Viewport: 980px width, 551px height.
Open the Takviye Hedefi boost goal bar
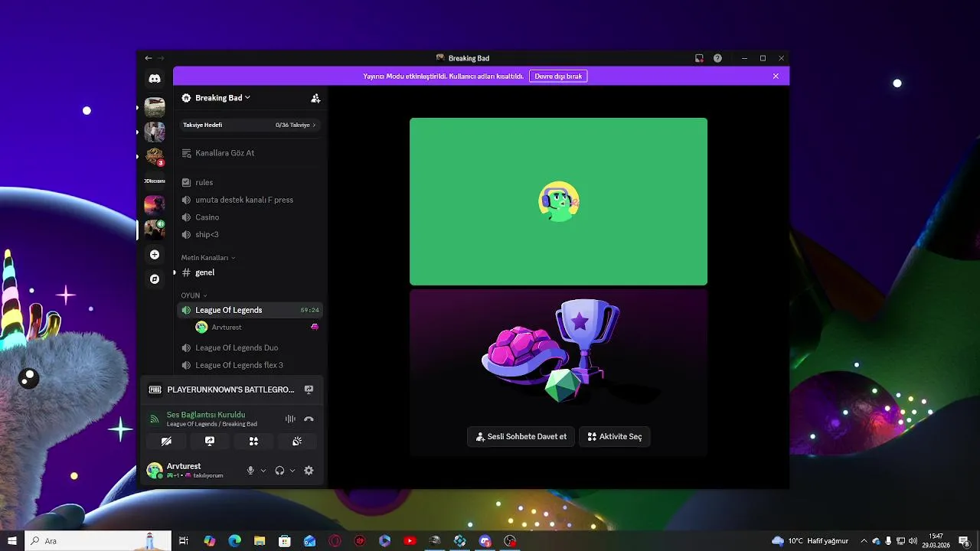(x=250, y=125)
